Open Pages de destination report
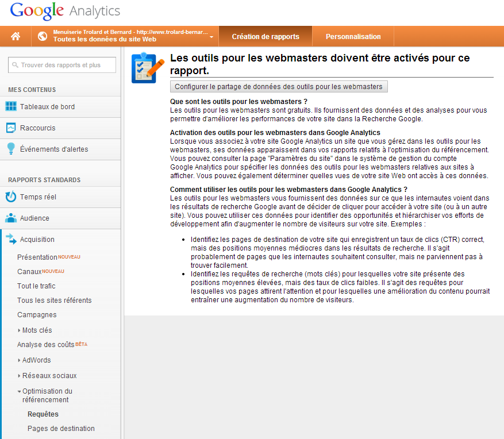Screen dimensions: 504x439 point(61,429)
